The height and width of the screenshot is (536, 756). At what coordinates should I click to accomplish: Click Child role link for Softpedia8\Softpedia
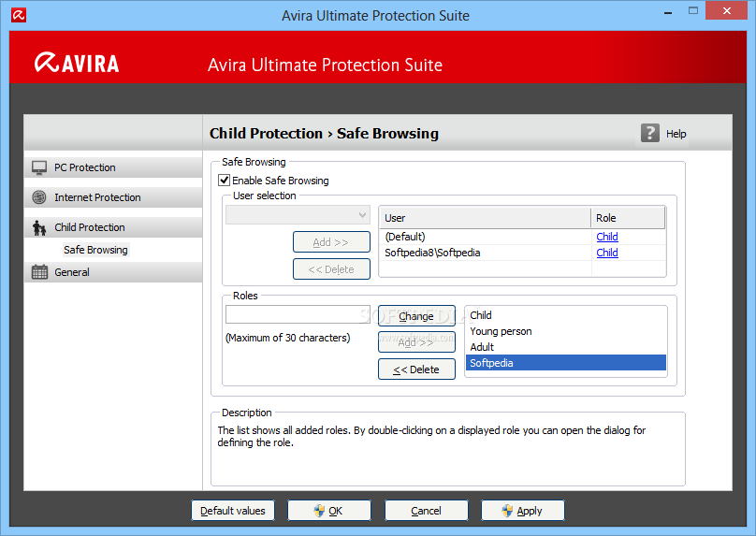point(607,253)
